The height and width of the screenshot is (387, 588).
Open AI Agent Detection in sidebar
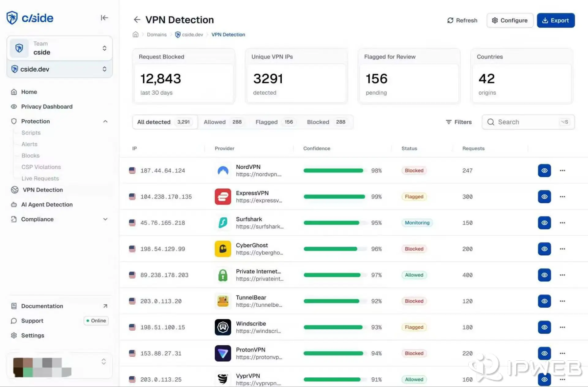47,205
